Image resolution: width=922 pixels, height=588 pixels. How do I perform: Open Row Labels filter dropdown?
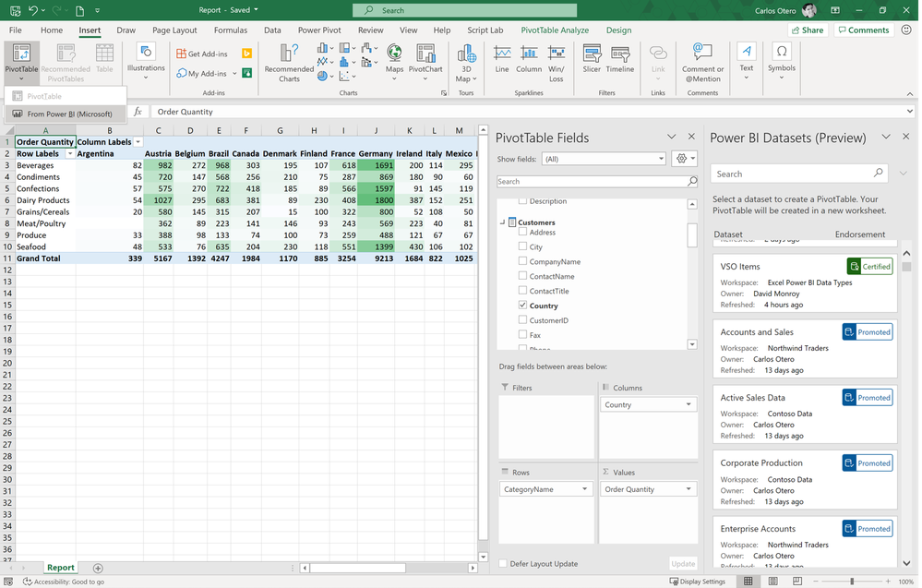coord(70,153)
